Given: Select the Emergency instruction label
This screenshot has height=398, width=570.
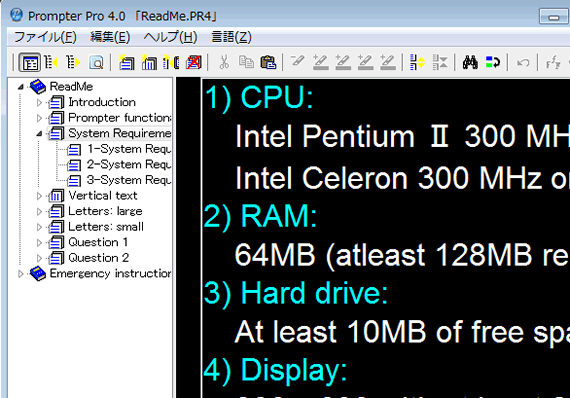Looking at the screenshot, I should (x=110, y=273).
